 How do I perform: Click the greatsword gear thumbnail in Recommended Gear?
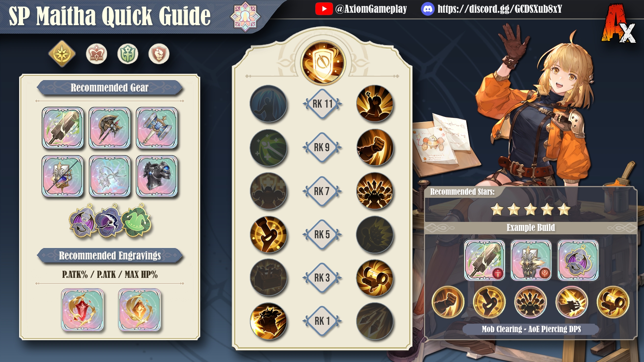(63, 128)
